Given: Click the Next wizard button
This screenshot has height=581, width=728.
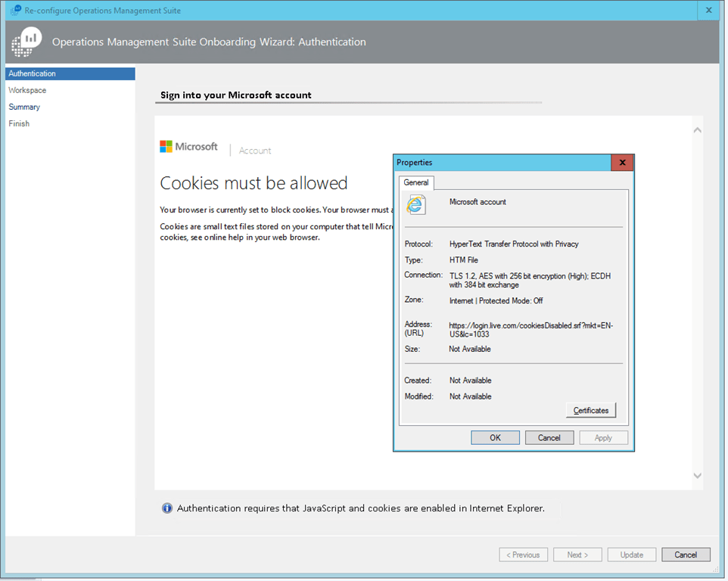Looking at the screenshot, I should pos(577,555).
